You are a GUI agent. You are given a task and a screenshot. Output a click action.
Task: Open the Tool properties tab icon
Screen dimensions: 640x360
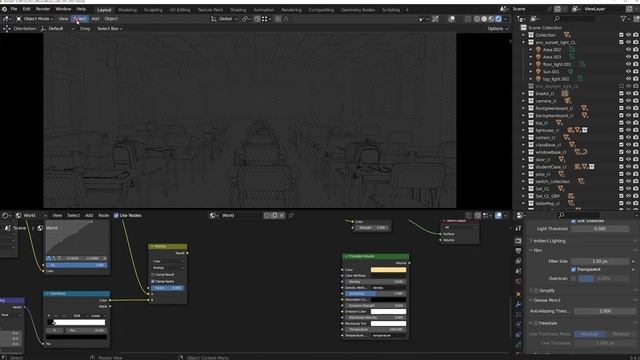518,228
